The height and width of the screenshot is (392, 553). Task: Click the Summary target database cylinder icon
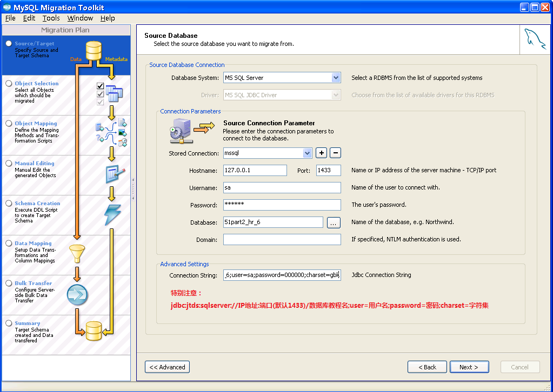pos(94,331)
